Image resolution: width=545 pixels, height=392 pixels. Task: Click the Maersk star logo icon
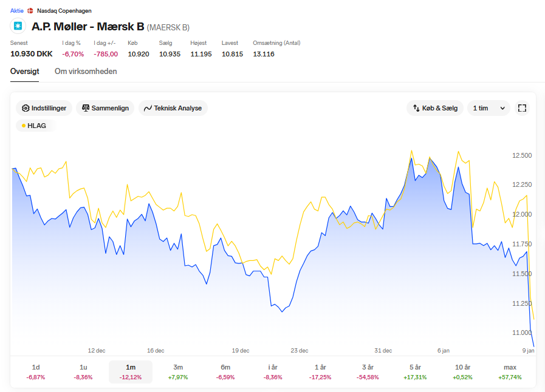click(x=18, y=26)
